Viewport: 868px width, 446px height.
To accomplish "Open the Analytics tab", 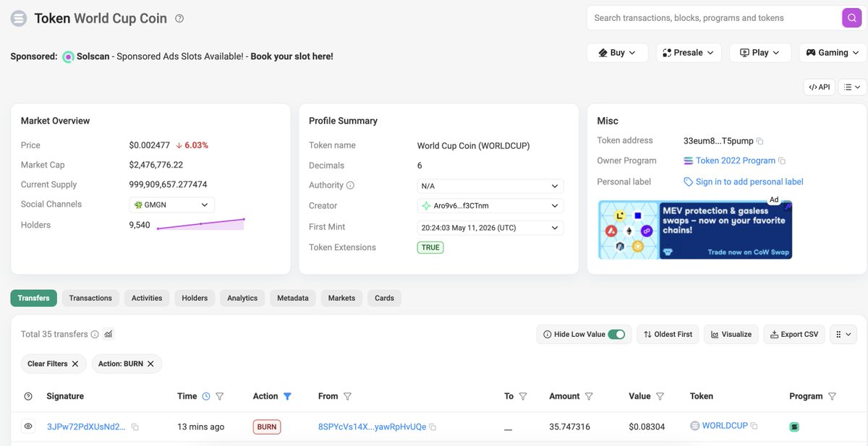I will click(x=242, y=298).
